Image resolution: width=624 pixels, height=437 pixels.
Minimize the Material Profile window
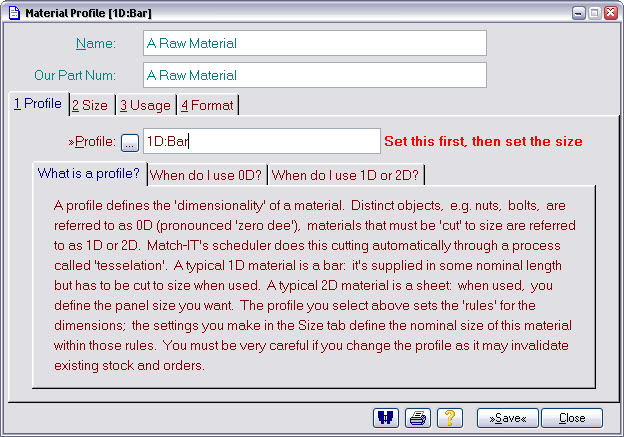click(578, 13)
